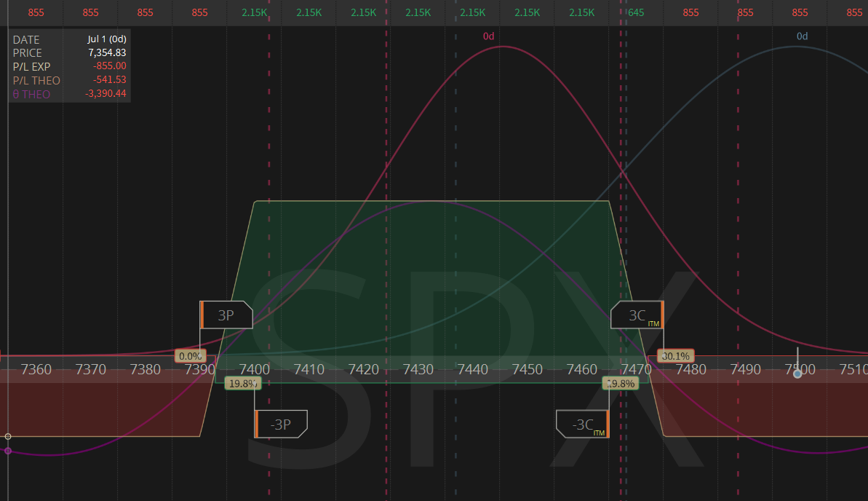Screen dimensions: 868x501
Task: Click the 19.8% badge beside 7470
Action: (621, 383)
